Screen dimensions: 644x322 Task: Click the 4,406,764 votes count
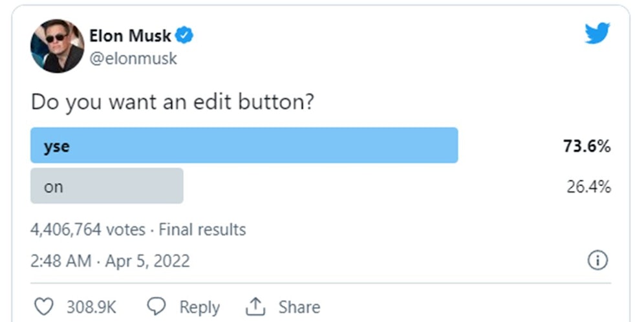coord(89,230)
